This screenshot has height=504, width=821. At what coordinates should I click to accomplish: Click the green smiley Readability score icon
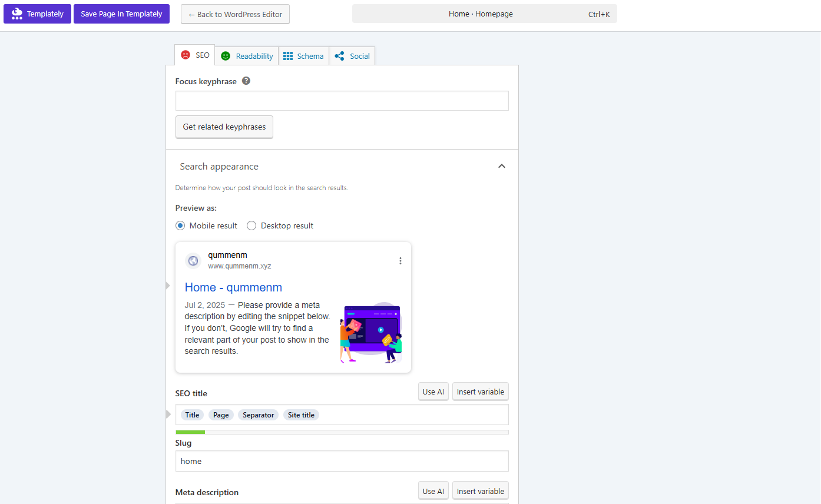[226, 55]
